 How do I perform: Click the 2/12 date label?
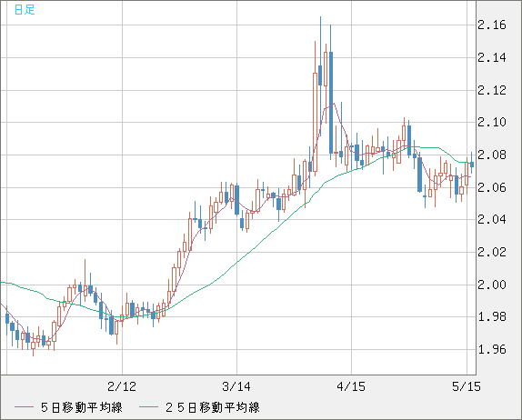click(122, 386)
